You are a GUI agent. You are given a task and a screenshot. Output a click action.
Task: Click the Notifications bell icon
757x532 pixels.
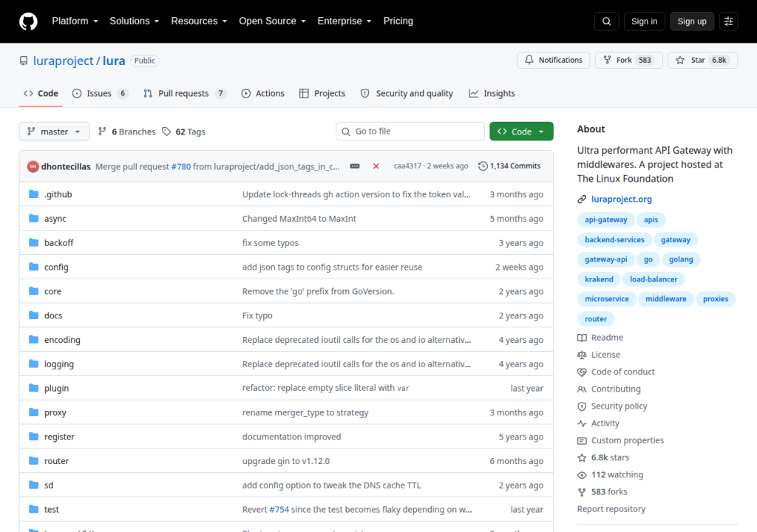[x=529, y=60]
